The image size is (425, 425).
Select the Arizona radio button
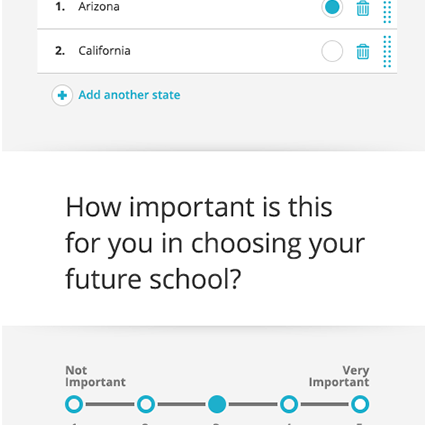coord(332,7)
